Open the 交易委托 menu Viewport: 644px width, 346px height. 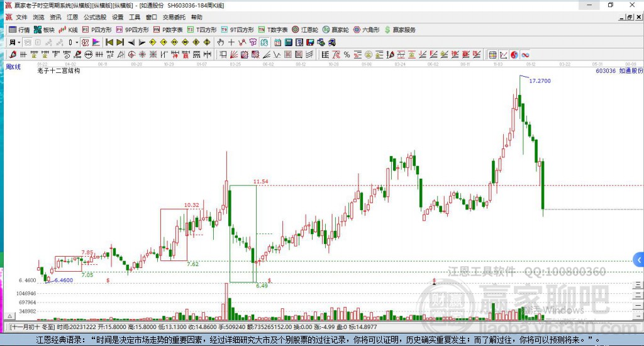tap(174, 17)
